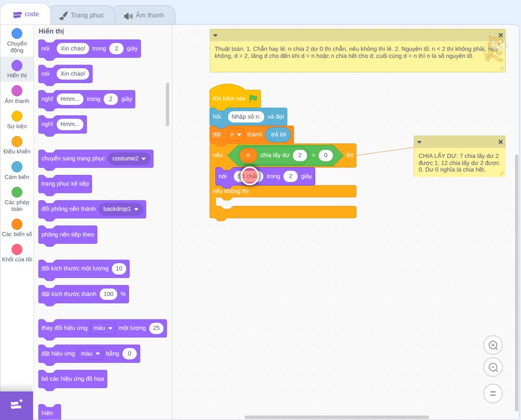The height and width of the screenshot is (420, 521).
Task: Click the 10 input in đổi kích thước
Action: (119, 268)
